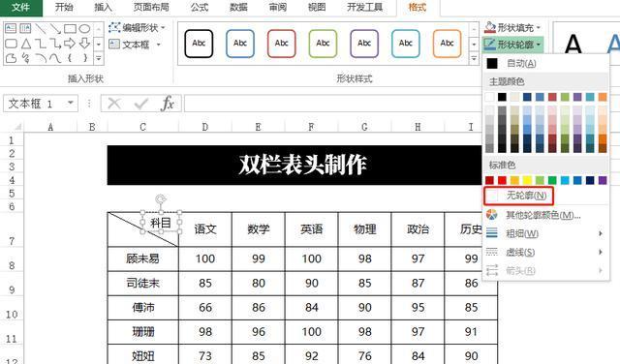Choose the triangle shape icon

[x=26, y=44]
